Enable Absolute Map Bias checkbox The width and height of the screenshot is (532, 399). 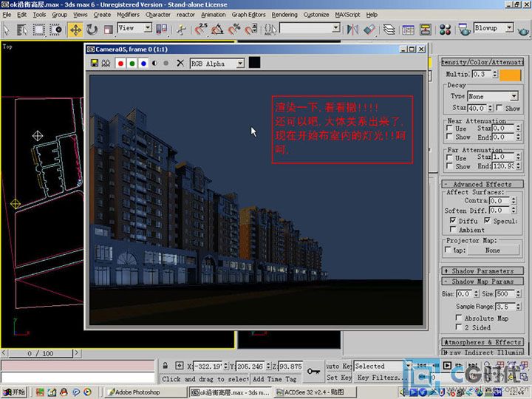click(458, 318)
